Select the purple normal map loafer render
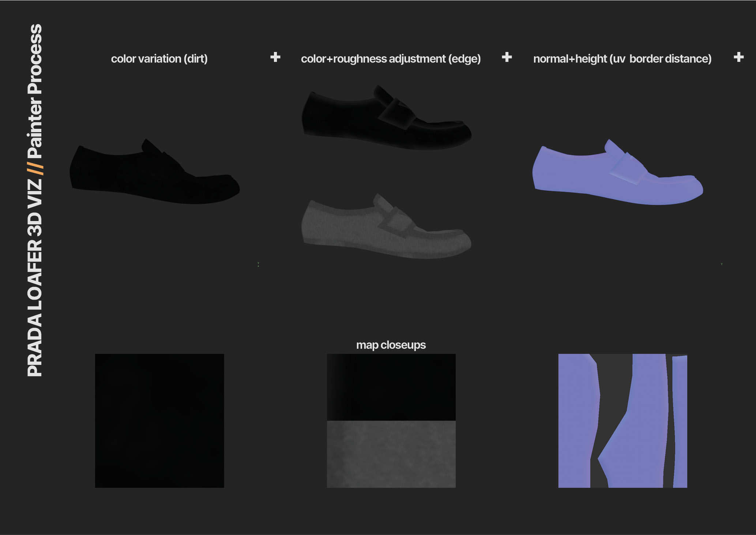Screen dimensions: 756x535 pyautogui.click(x=617, y=172)
